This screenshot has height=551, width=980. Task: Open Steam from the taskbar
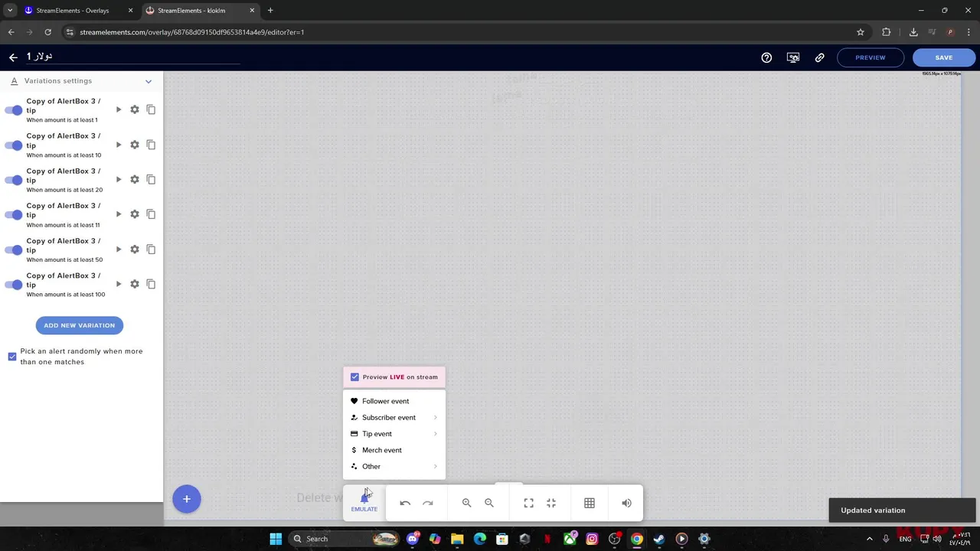pos(659,539)
